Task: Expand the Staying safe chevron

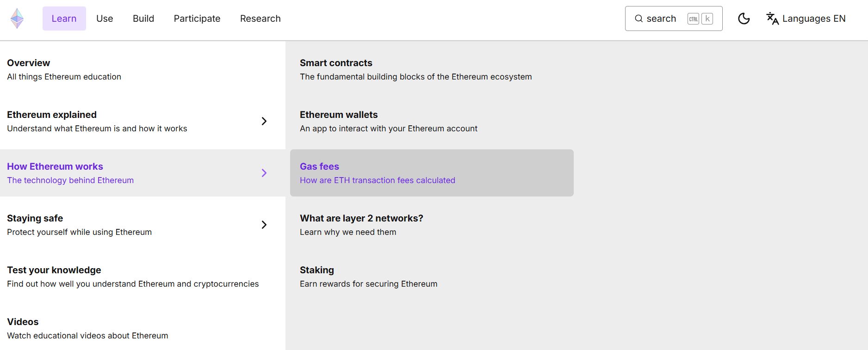Action: (x=264, y=225)
